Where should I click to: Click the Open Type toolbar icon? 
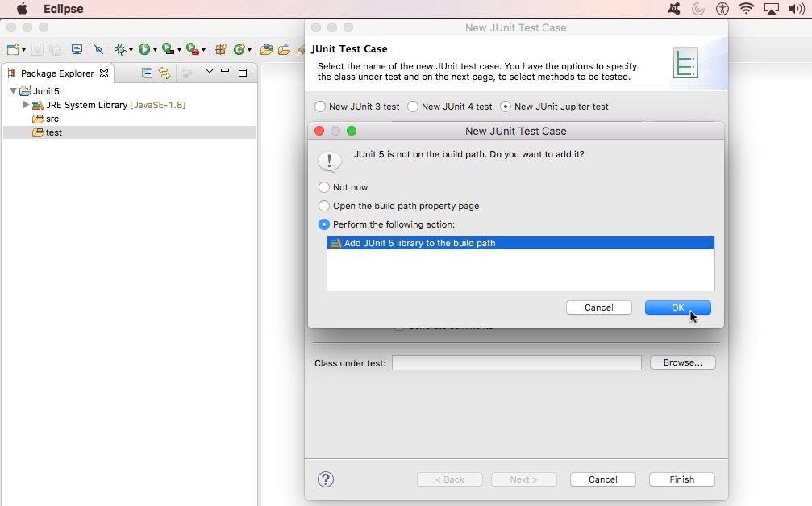[x=266, y=49]
